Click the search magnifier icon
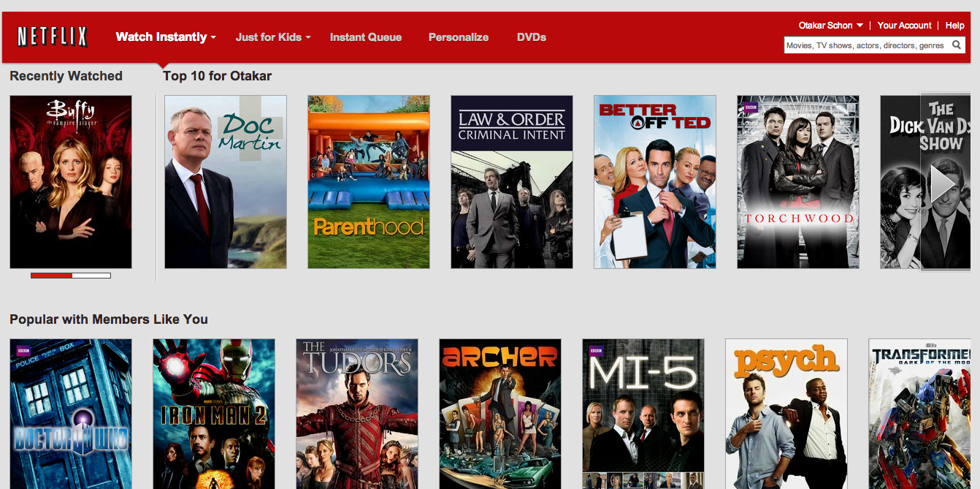This screenshot has width=980, height=489. (957, 45)
